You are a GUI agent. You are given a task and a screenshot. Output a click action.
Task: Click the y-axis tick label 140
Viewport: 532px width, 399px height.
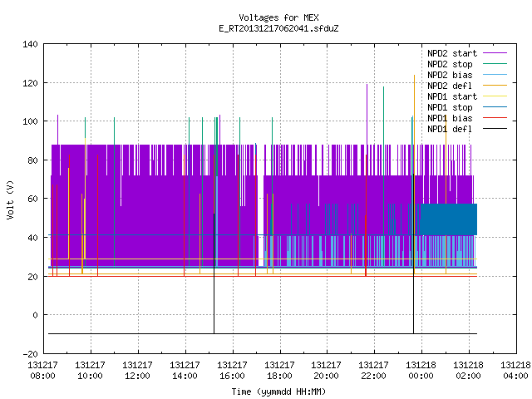[30, 44]
